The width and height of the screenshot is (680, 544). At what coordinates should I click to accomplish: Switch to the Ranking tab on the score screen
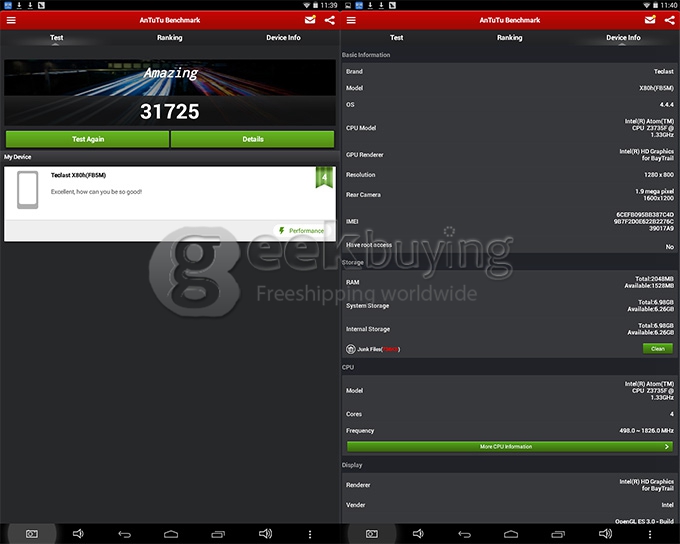pyautogui.click(x=170, y=38)
